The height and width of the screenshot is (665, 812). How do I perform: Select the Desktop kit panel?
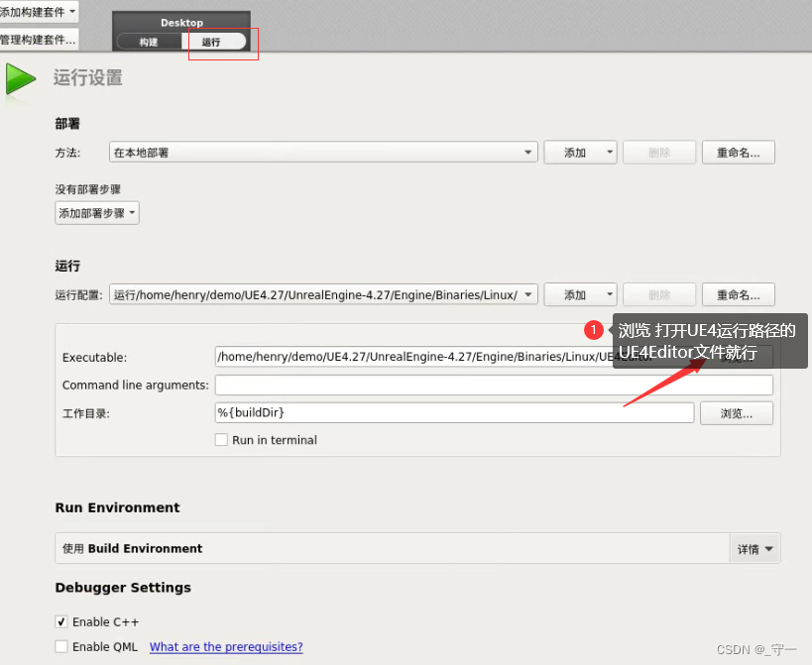pyautogui.click(x=181, y=22)
